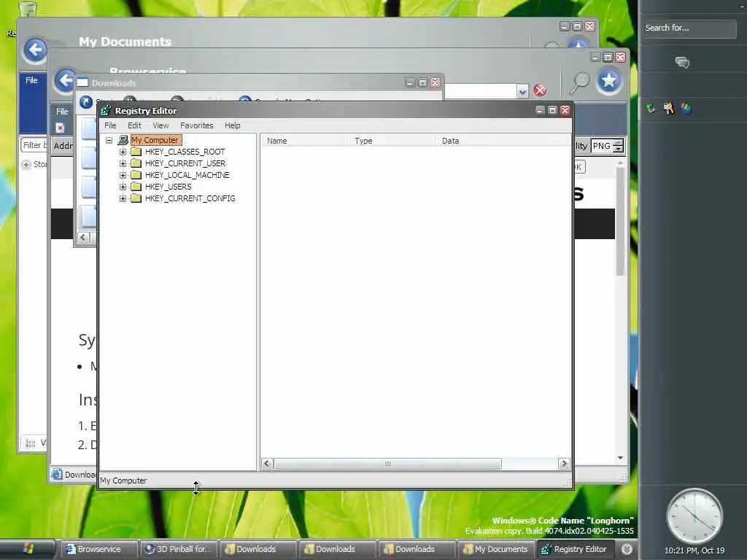Screen dimensions: 747x560
Task: Click the star favorites icon in Browservice window
Action: click(609, 81)
